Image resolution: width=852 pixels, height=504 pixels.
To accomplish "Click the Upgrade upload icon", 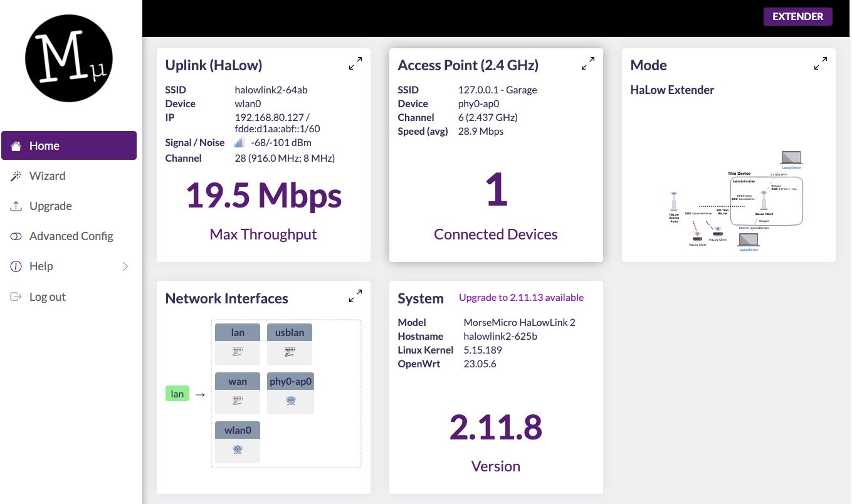I will pyautogui.click(x=16, y=206).
